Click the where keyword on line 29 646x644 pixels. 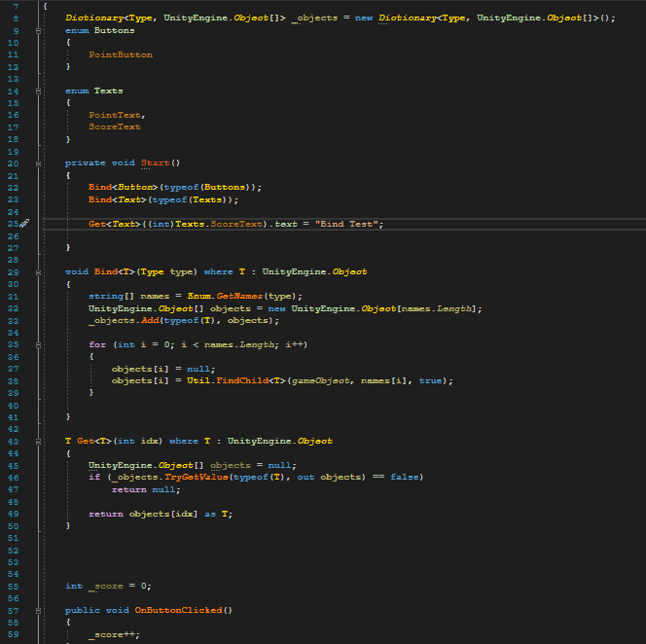[218, 272]
